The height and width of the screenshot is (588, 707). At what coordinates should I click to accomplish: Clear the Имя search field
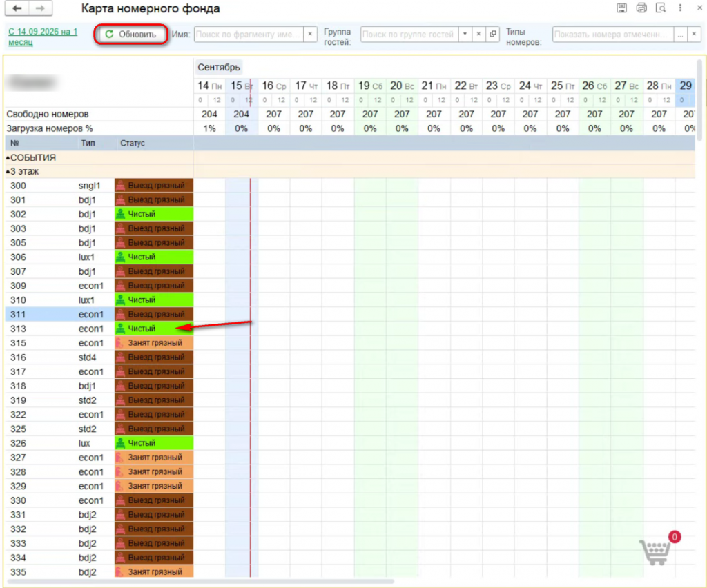(310, 35)
